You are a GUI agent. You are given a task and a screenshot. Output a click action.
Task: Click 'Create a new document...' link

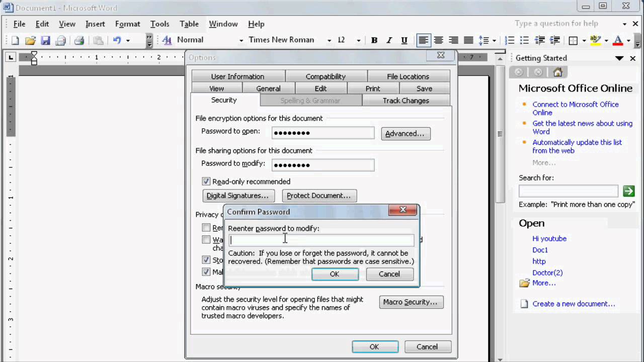click(x=574, y=304)
